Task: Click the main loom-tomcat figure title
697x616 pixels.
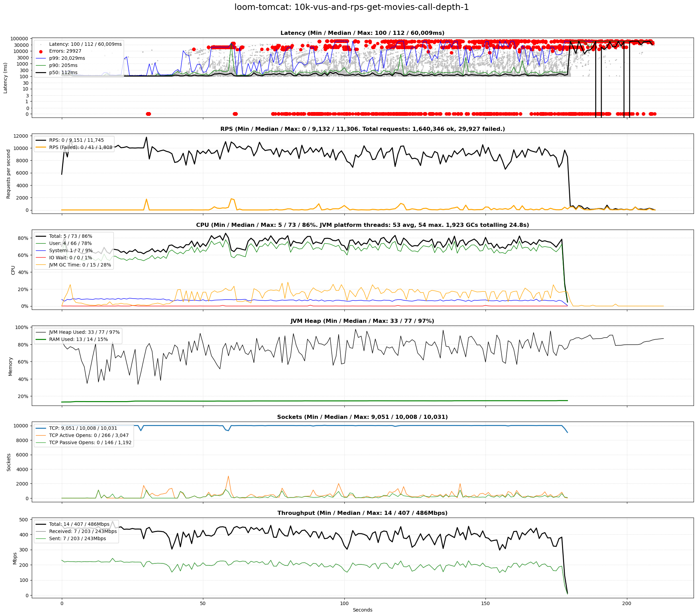Action: pos(351,8)
